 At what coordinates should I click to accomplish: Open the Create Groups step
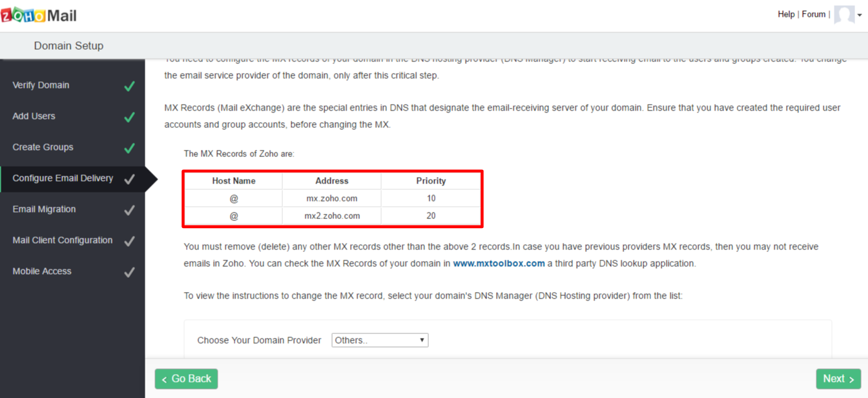(43, 147)
